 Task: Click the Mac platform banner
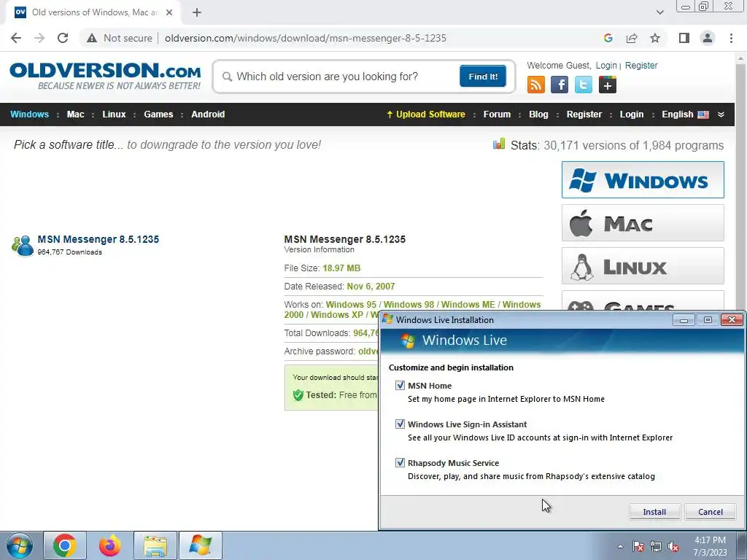pos(643,223)
